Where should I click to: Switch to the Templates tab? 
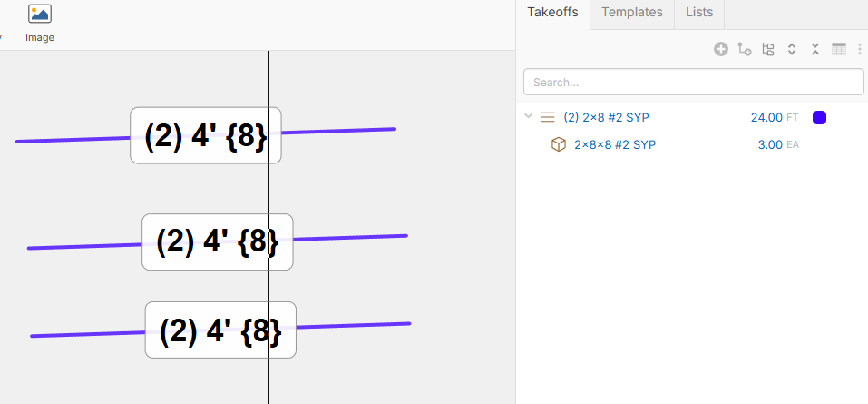tap(631, 12)
